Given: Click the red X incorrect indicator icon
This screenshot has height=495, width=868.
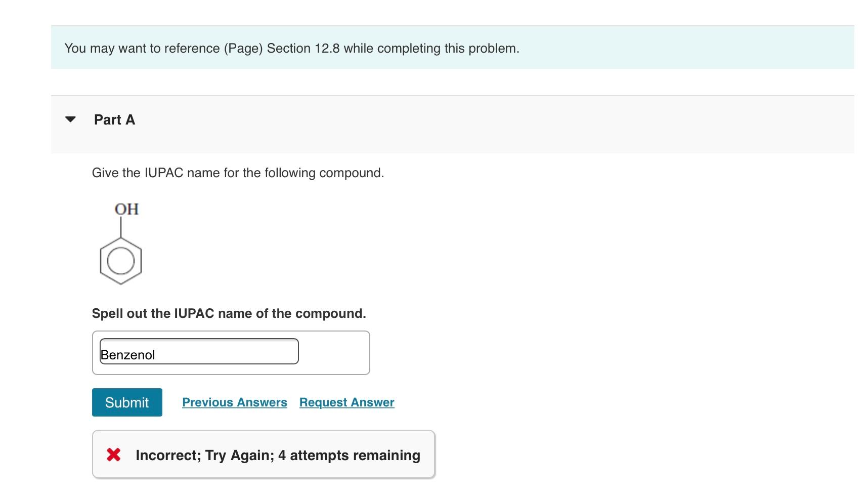Looking at the screenshot, I should pyautogui.click(x=114, y=454).
